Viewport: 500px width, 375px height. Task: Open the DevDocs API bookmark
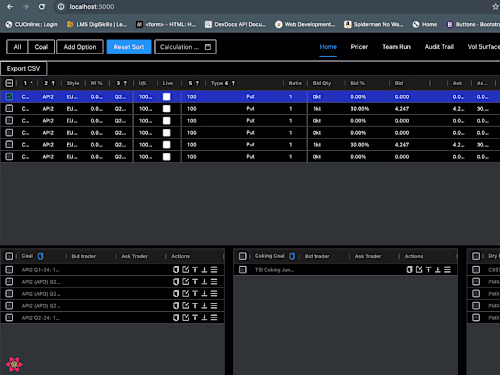pyautogui.click(x=236, y=24)
